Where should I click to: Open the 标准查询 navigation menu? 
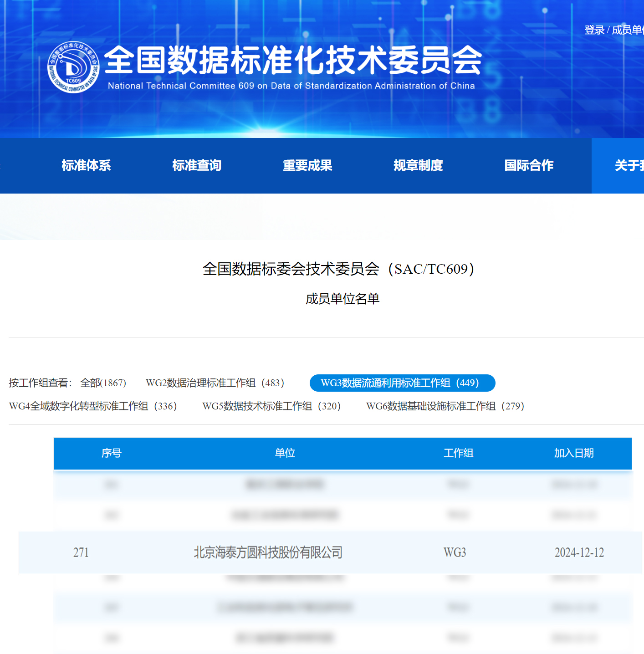(x=197, y=165)
